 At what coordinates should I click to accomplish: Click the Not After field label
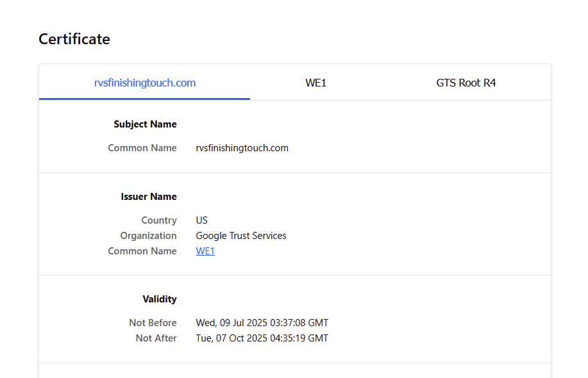pos(156,338)
